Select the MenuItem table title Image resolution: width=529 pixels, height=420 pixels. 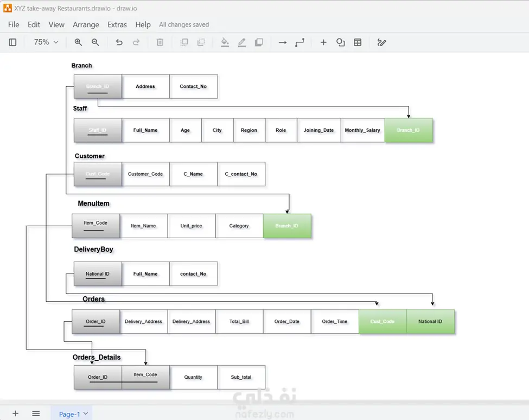(93, 203)
